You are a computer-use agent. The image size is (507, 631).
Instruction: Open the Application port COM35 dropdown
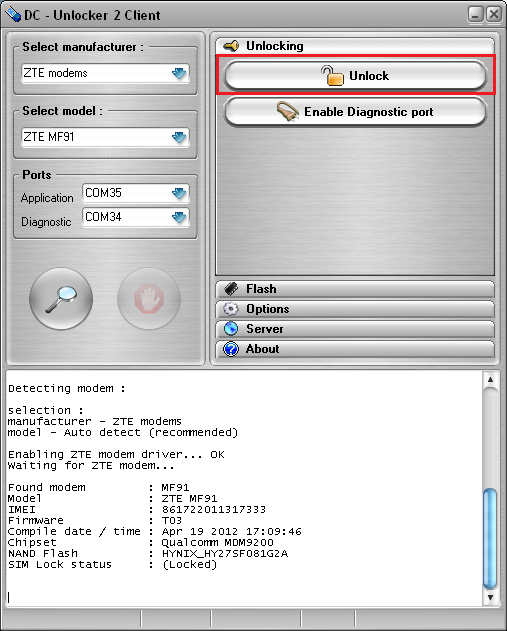pos(136,193)
